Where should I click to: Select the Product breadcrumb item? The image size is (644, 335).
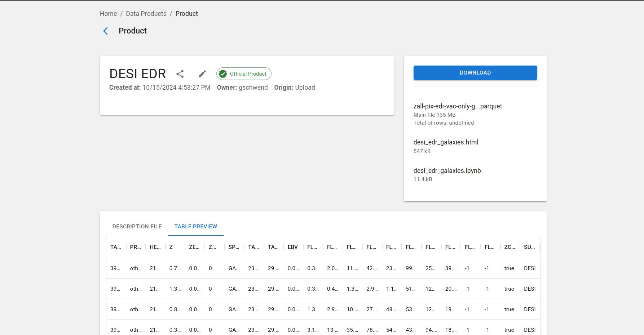coord(186,14)
